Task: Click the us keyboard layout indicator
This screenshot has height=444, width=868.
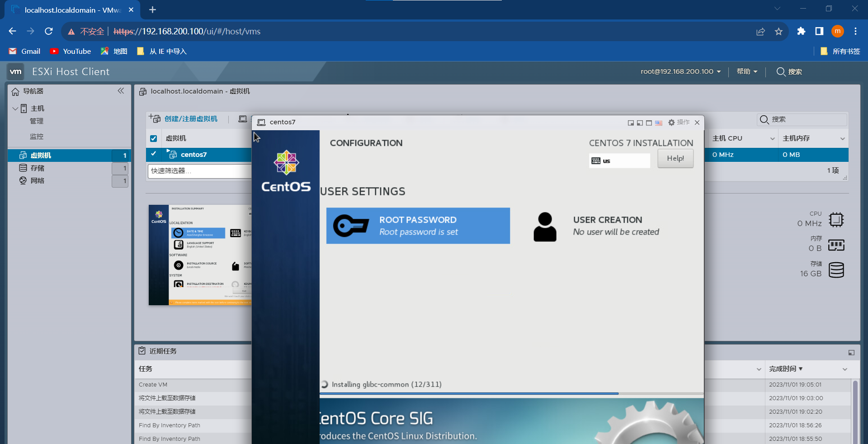Action: click(619, 161)
